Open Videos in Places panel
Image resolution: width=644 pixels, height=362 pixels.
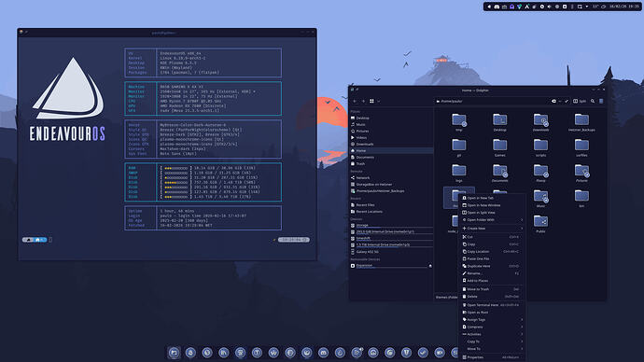391,137
